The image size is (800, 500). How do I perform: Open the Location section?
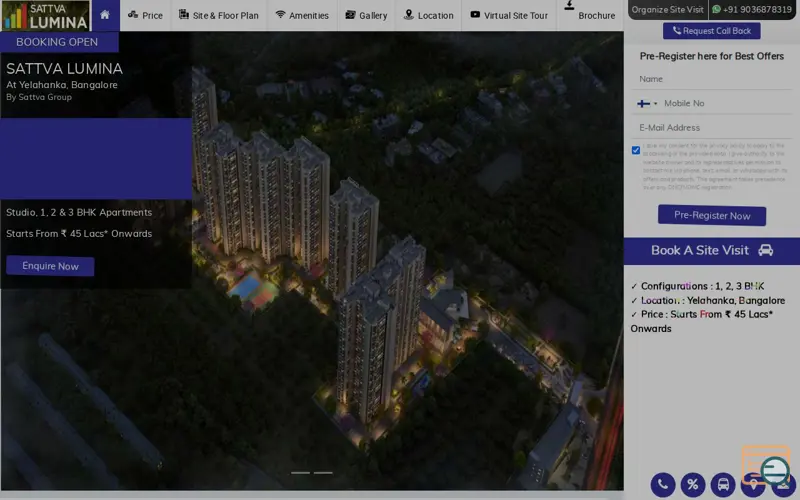click(429, 15)
